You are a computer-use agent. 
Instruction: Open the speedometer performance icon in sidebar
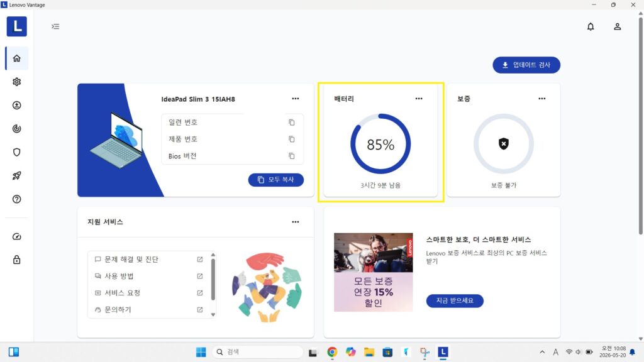[17, 236]
